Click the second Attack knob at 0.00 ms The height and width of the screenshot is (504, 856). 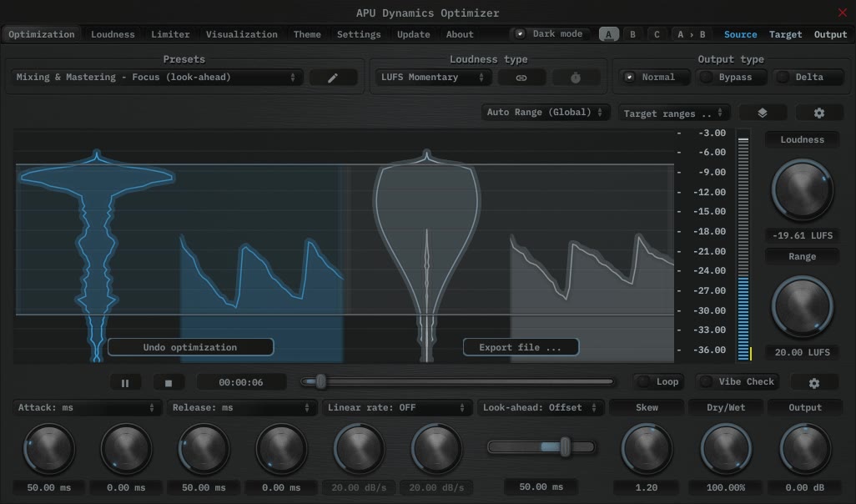coord(126,449)
